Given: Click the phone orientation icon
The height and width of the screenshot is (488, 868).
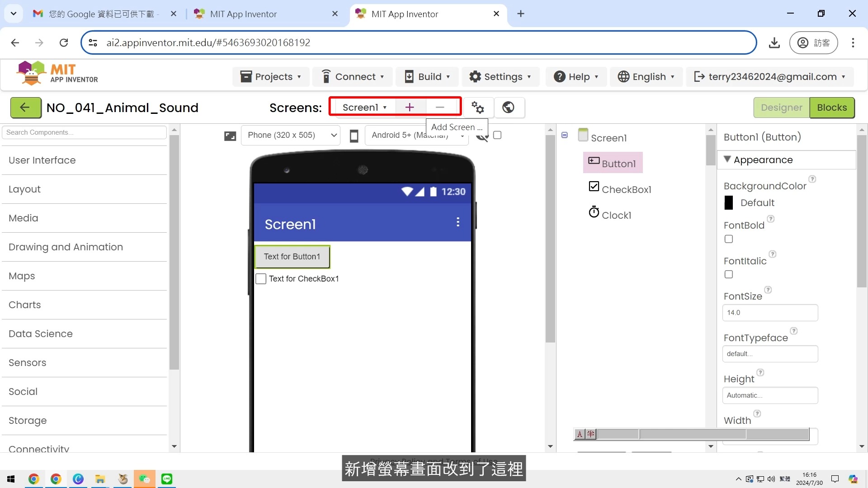Looking at the screenshot, I should pos(354,136).
